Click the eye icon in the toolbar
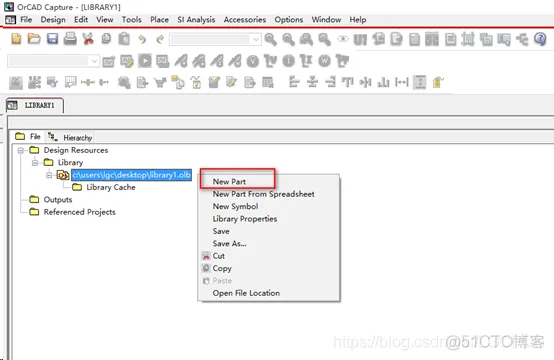Image resolution: width=554 pixels, height=360 pixels. 342,39
